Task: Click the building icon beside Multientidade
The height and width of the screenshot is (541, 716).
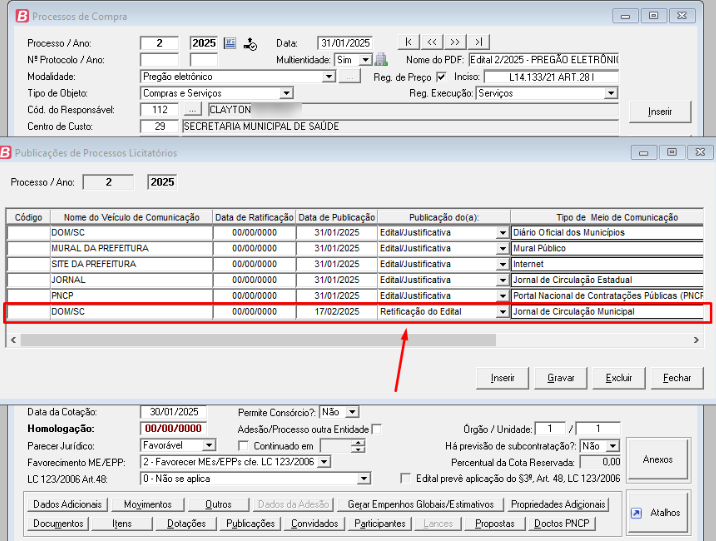Action: (x=381, y=59)
